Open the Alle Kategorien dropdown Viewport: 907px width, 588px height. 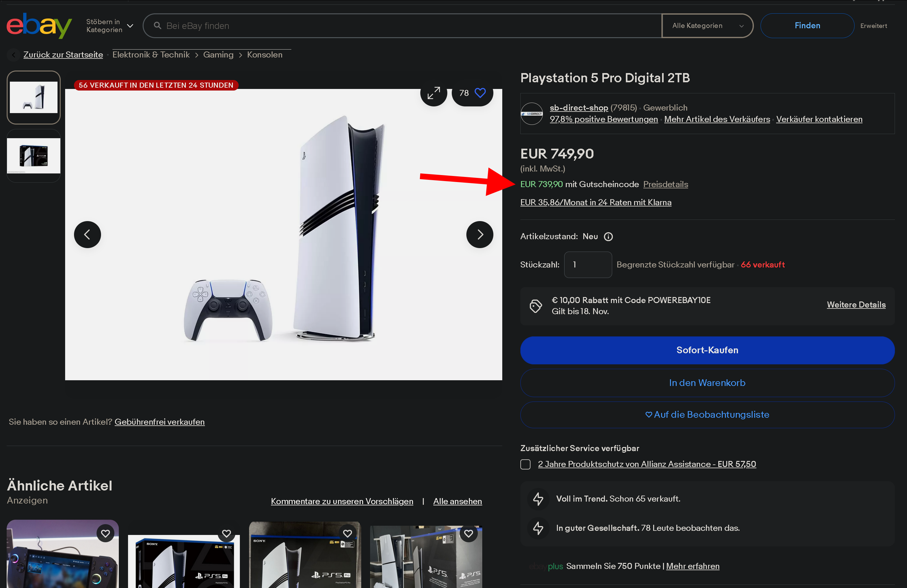coord(707,25)
